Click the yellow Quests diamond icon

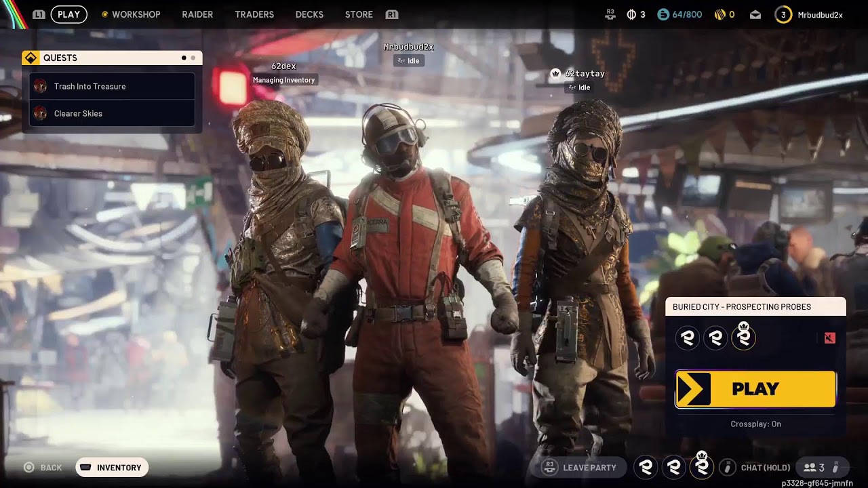coord(31,58)
